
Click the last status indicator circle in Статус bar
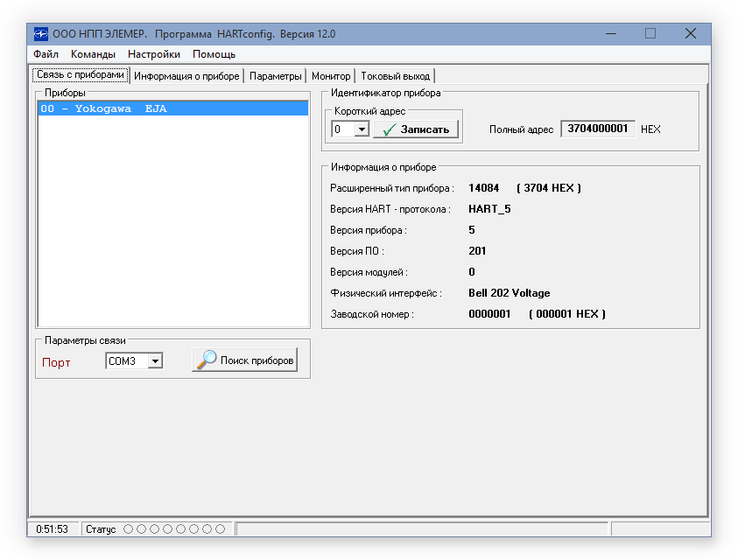pyautogui.click(x=219, y=528)
